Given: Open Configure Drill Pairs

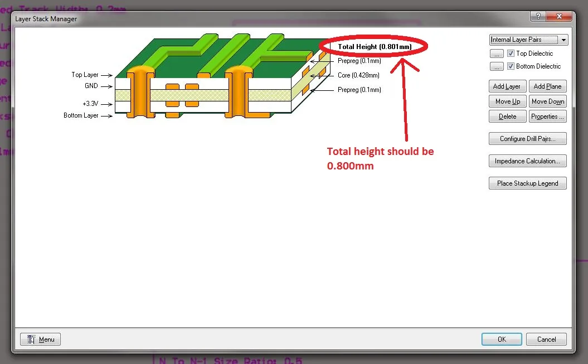Looking at the screenshot, I should 527,139.
